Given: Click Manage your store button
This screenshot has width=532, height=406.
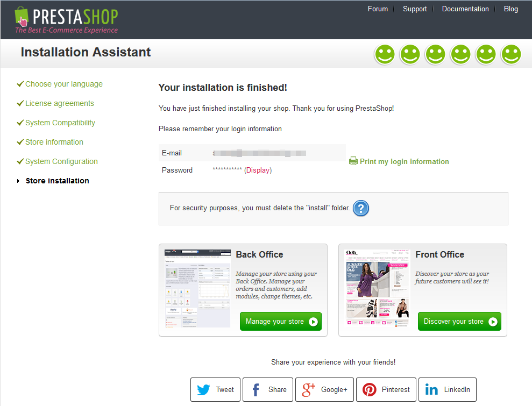Looking at the screenshot, I should 281,321.
